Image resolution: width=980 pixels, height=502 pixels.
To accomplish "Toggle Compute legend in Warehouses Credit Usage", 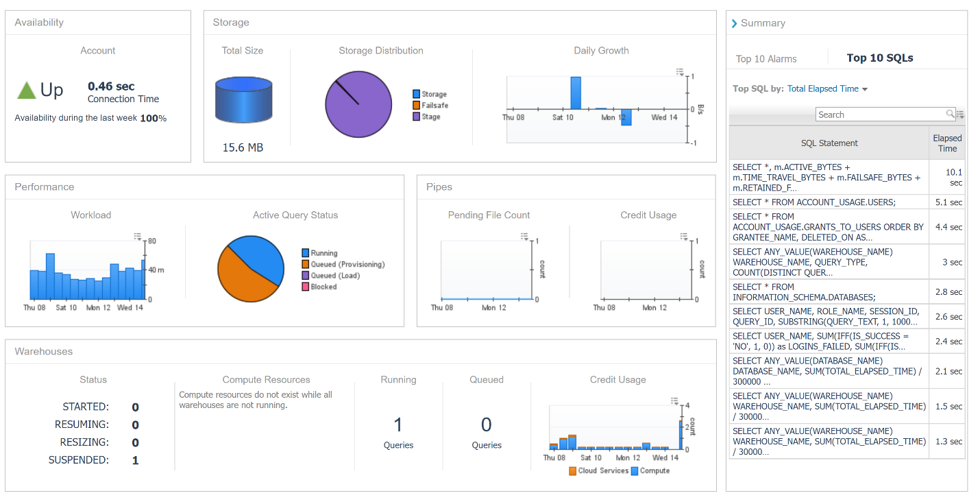I will [x=650, y=471].
